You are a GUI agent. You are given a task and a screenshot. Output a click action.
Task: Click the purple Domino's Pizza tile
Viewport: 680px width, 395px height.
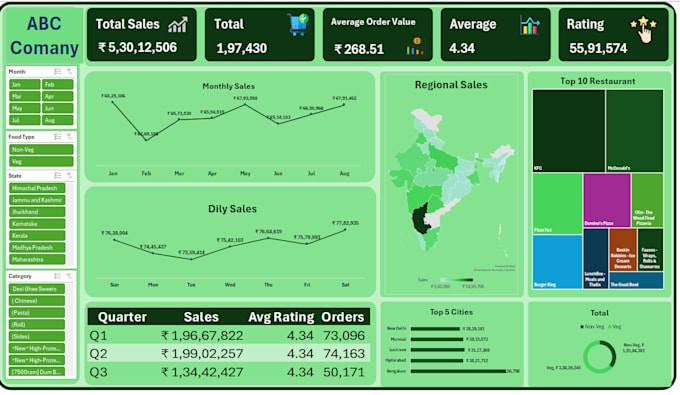(607, 200)
